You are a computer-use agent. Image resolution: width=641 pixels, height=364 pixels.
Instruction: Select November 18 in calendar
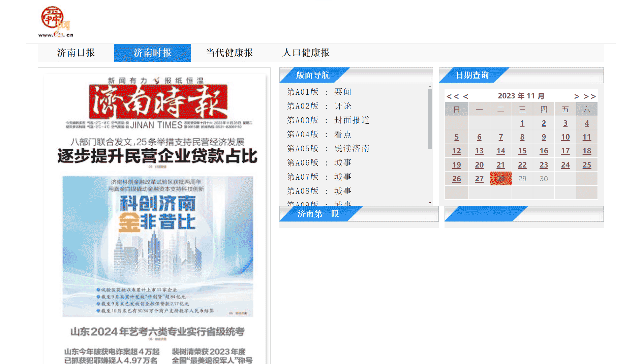click(x=587, y=151)
